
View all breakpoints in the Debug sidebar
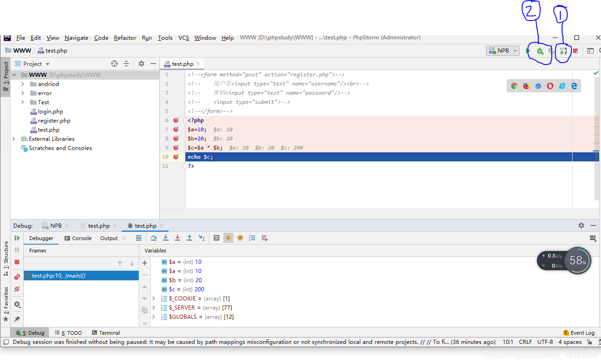pyautogui.click(x=17, y=277)
